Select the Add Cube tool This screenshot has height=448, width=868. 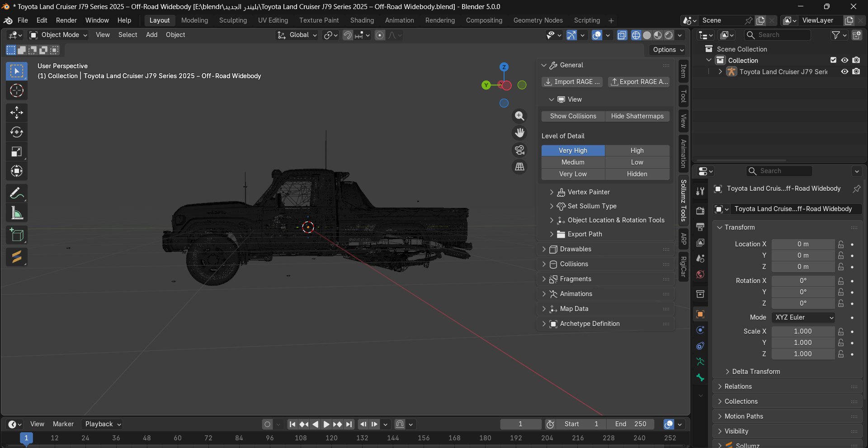pyautogui.click(x=17, y=235)
